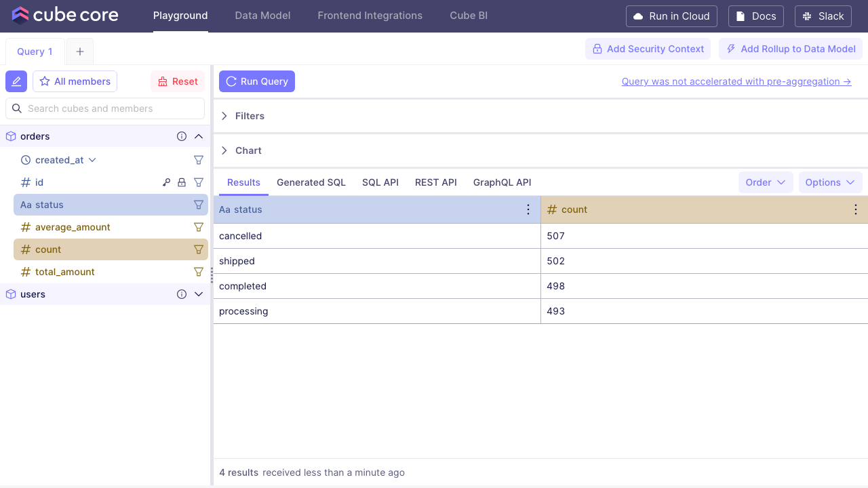This screenshot has width=868, height=488.
Task: Click the search magnifier icon
Action: (17, 108)
